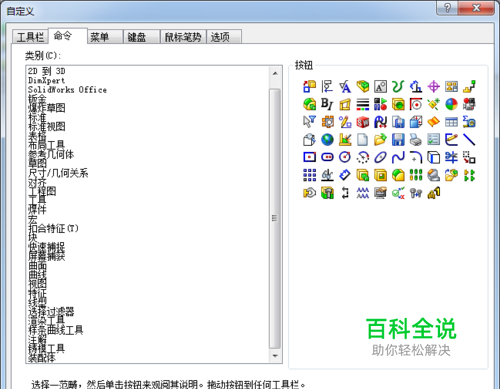This screenshot has width=500, height=389.
Task: Select the 2D 到 3D category
Action: coord(47,71)
